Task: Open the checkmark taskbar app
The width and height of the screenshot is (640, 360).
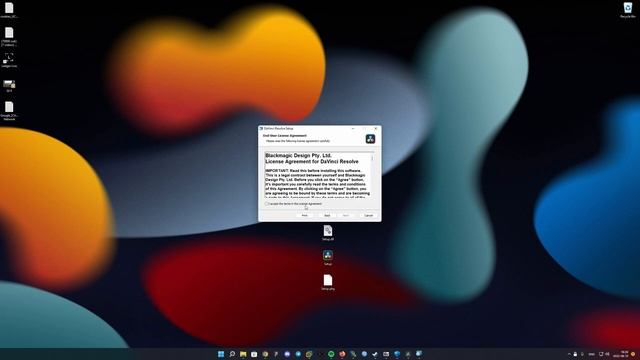Action: [375, 354]
